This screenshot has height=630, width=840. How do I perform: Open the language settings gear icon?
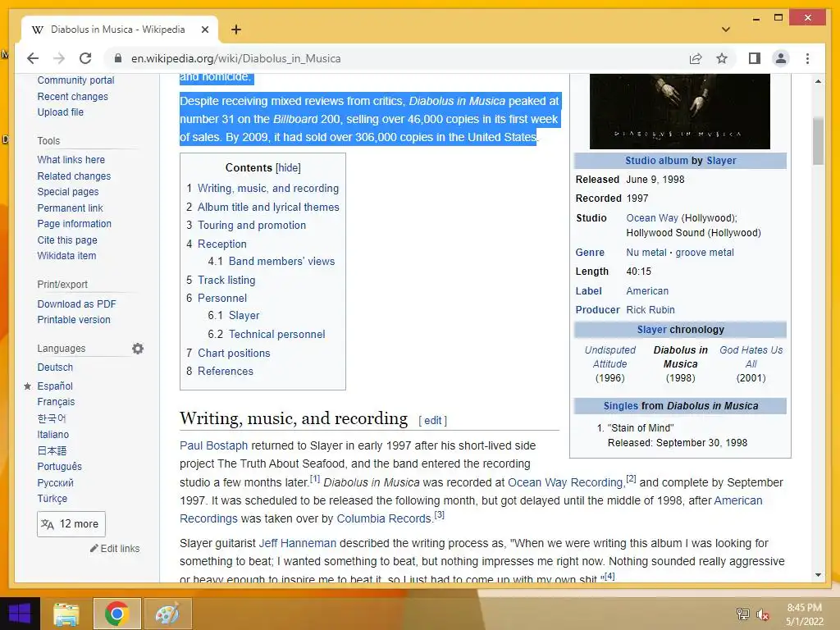click(x=138, y=348)
